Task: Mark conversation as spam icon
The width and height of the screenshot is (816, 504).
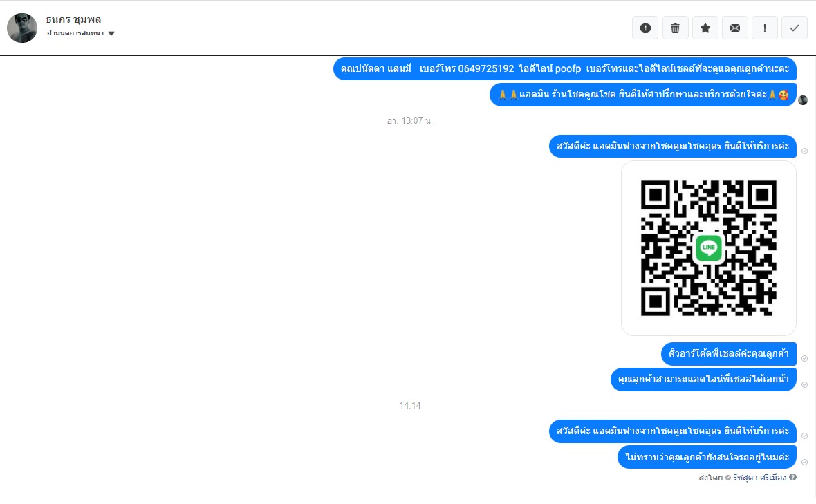Action: point(645,28)
